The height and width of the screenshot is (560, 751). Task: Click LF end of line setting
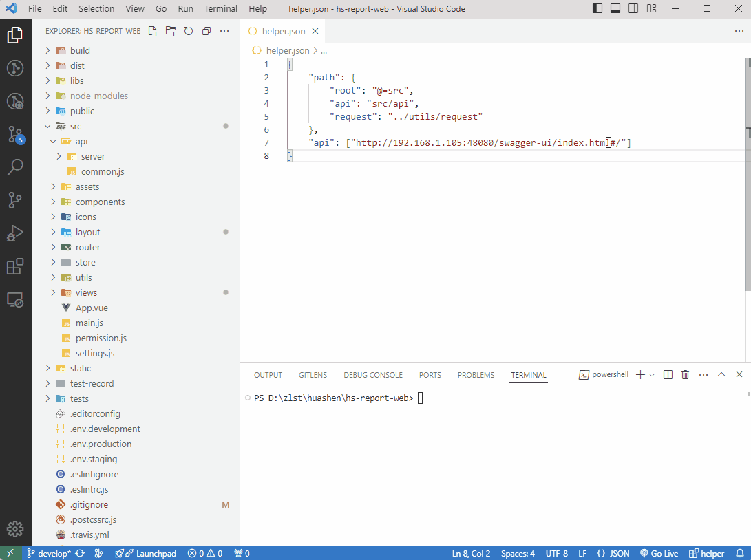[x=582, y=553]
